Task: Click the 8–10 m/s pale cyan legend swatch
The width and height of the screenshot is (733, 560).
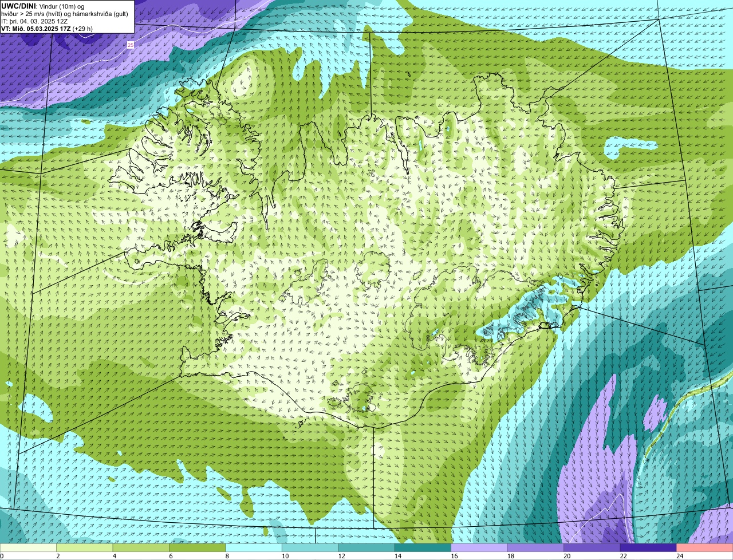Action: coord(254,548)
